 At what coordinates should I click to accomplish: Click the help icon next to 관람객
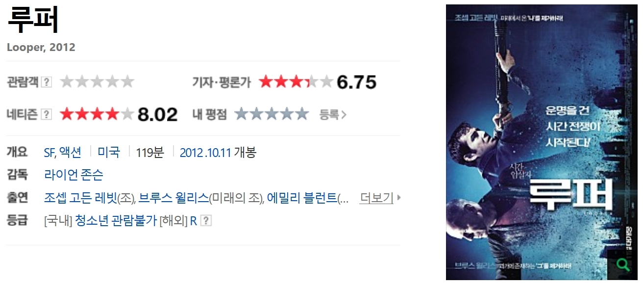coord(47,82)
